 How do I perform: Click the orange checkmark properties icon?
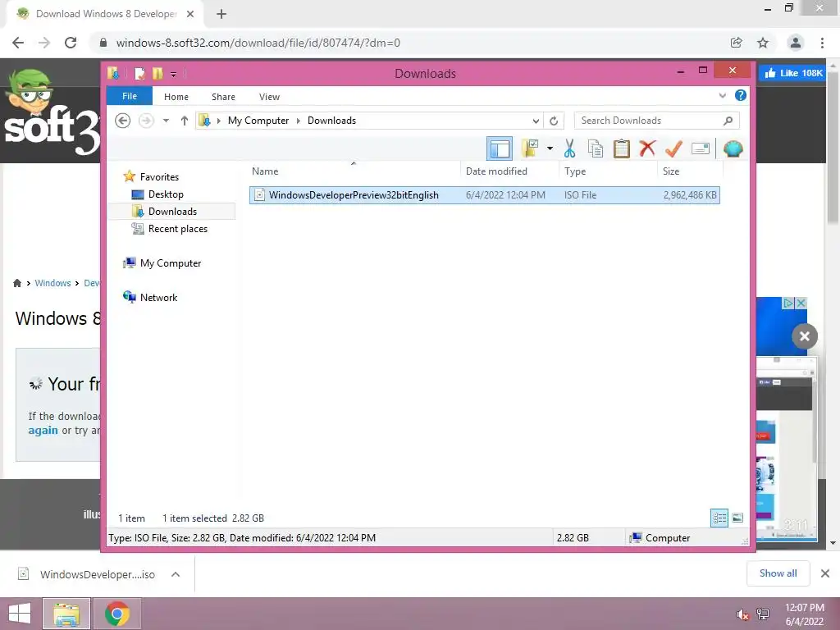[x=673, y=149]
